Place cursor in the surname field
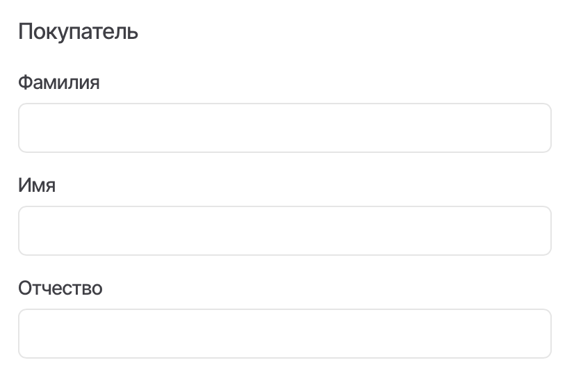 (x=285, y=128)
